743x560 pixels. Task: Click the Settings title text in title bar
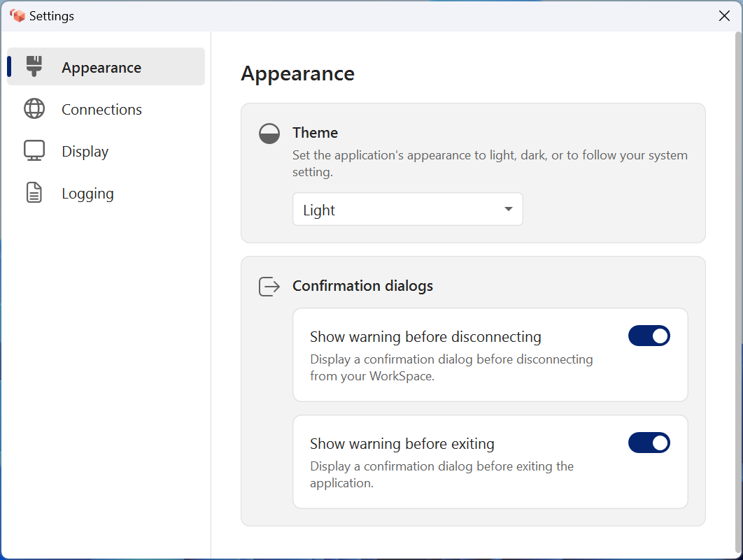tap(52, 16)
